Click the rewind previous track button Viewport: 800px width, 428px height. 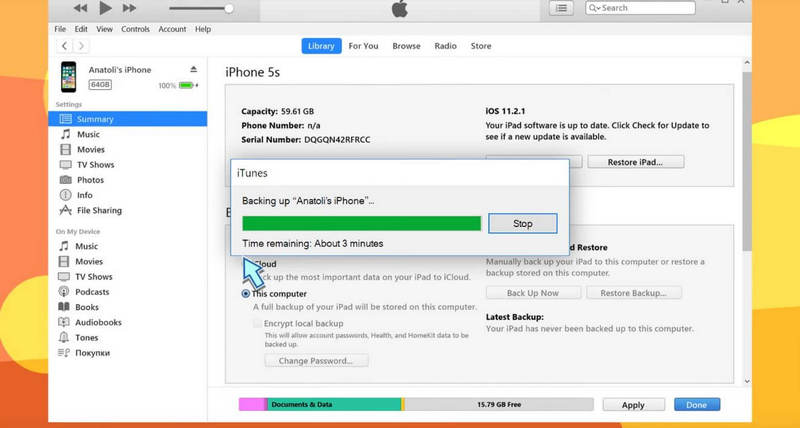(80, 8)
